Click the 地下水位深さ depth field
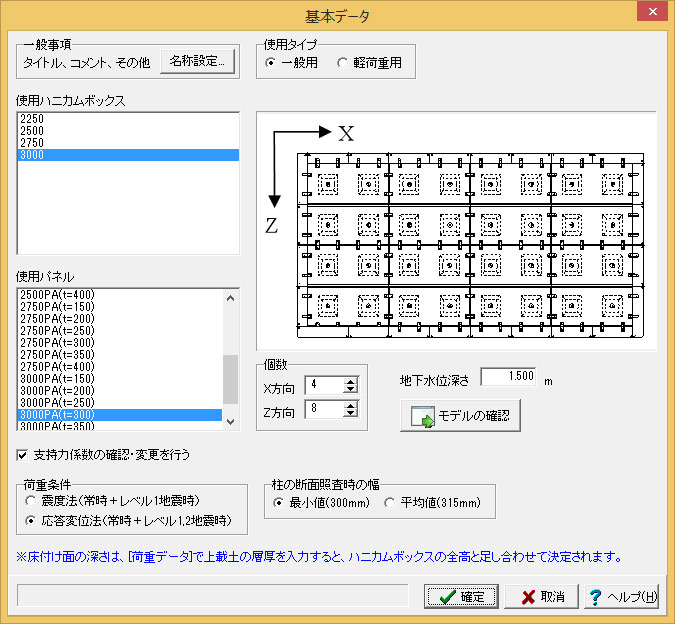The width and height of the screenshot is (675, 624). point(508,377)
